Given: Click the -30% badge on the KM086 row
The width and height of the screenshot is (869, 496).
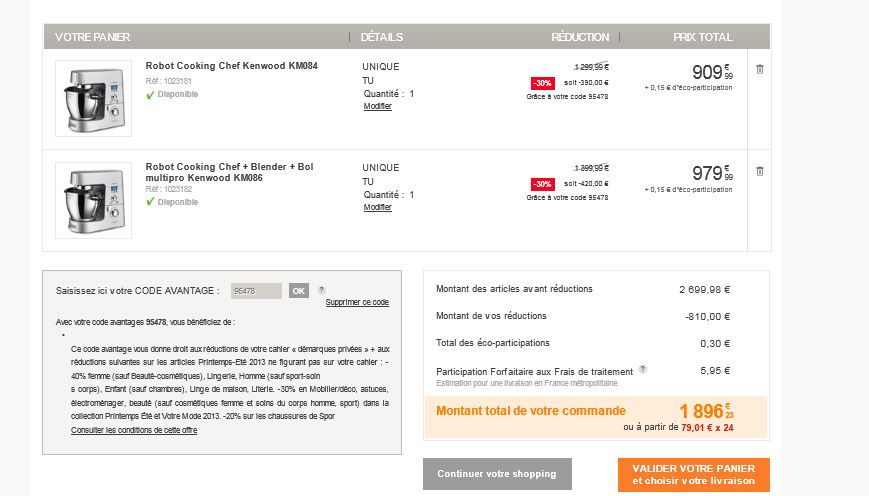Looking at the screenshot, I should pos(542,184).
